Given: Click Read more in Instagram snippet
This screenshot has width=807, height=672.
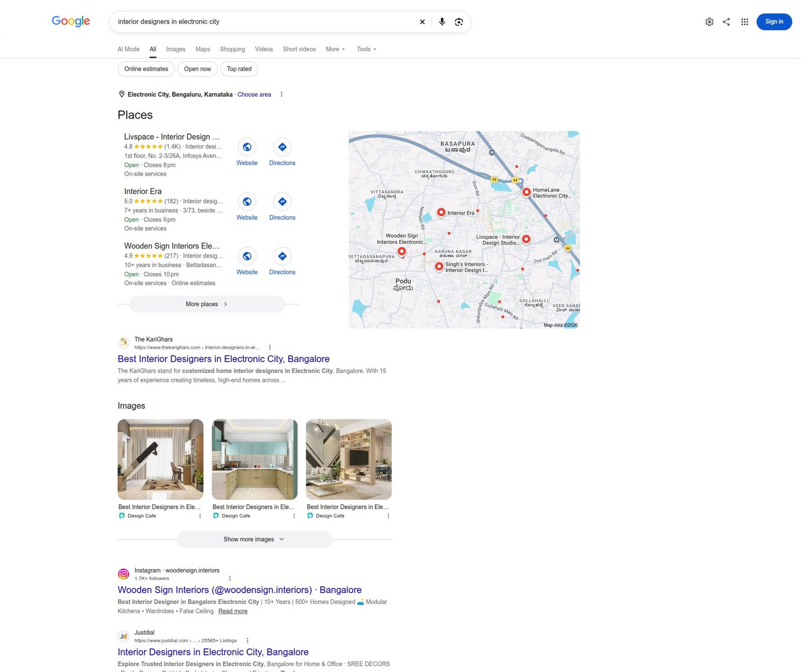Looking at the screenshot, I should (233, 611).
